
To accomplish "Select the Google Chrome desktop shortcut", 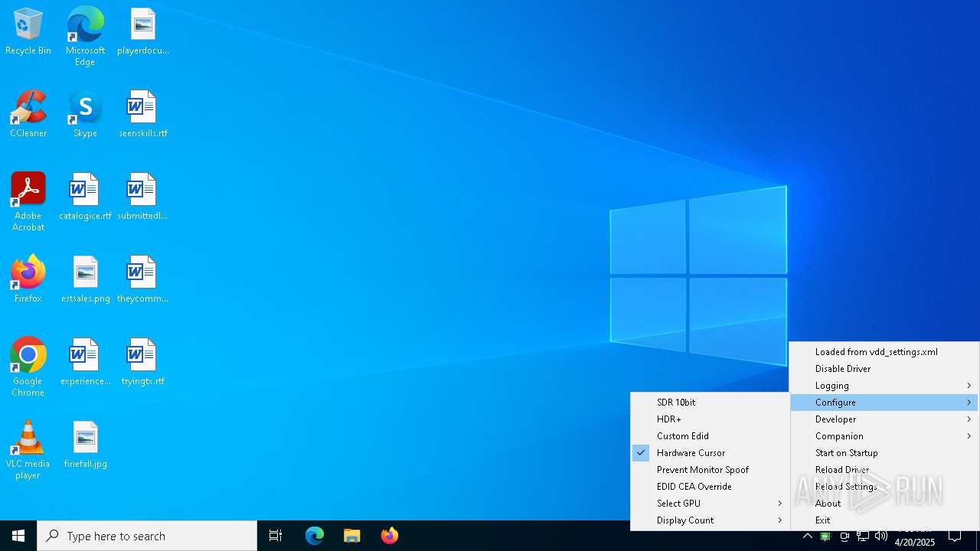I will [28, 367].
